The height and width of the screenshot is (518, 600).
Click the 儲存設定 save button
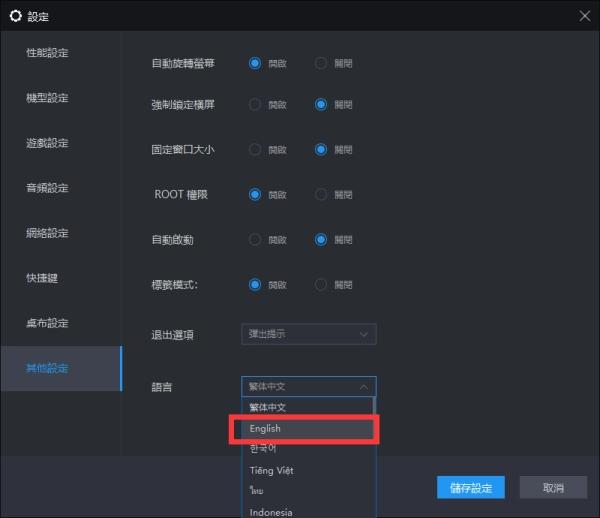[470, 488]
